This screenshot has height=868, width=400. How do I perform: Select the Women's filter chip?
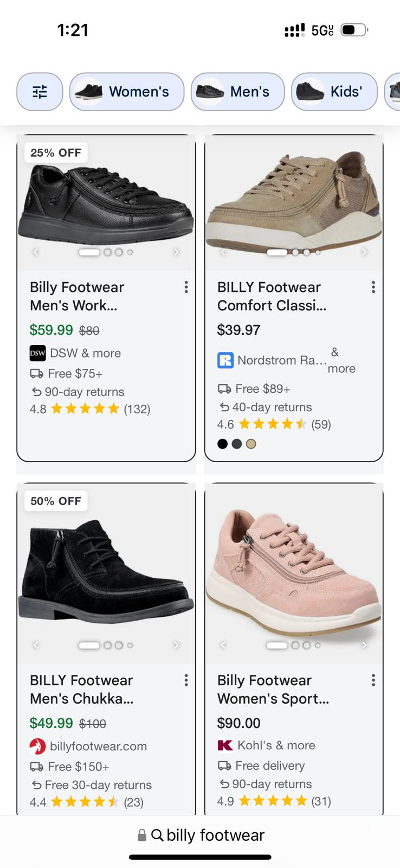(x=127, y=92)
